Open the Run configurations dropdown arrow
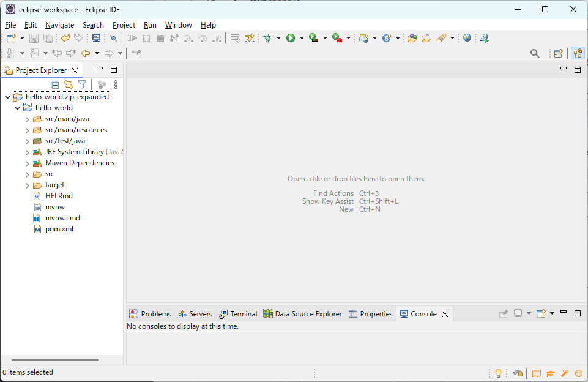Image resolution: width=588 pixels, height=382 pixels. point(302,38)
